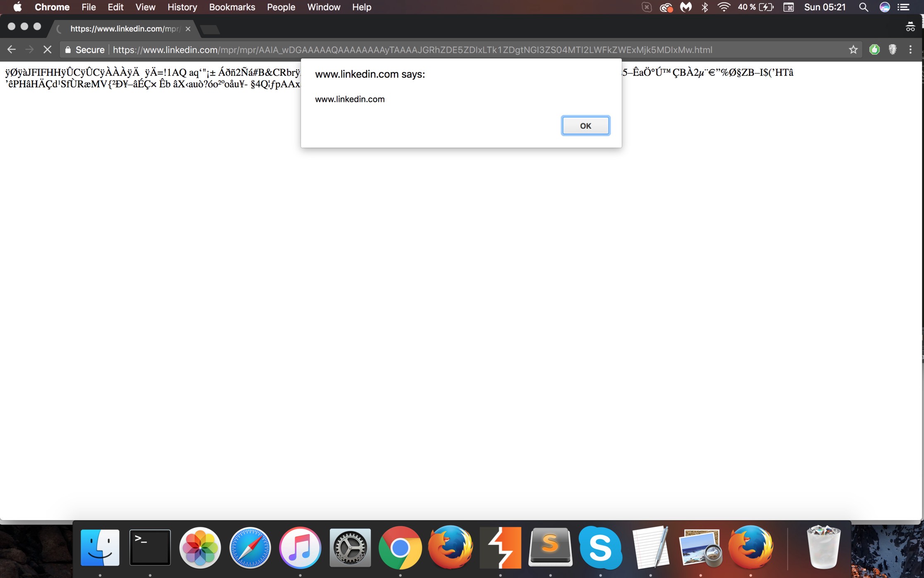Open the Firefox icon next to Chrome in Dock
924x578 pixels.
tap(450, 547)
